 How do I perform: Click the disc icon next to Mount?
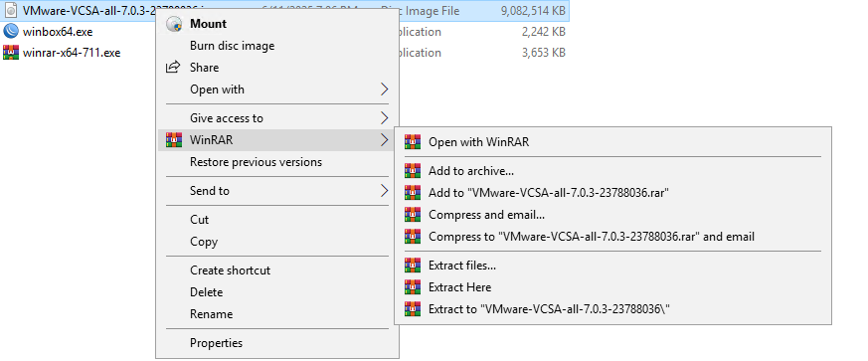click(x=174, y=23)
